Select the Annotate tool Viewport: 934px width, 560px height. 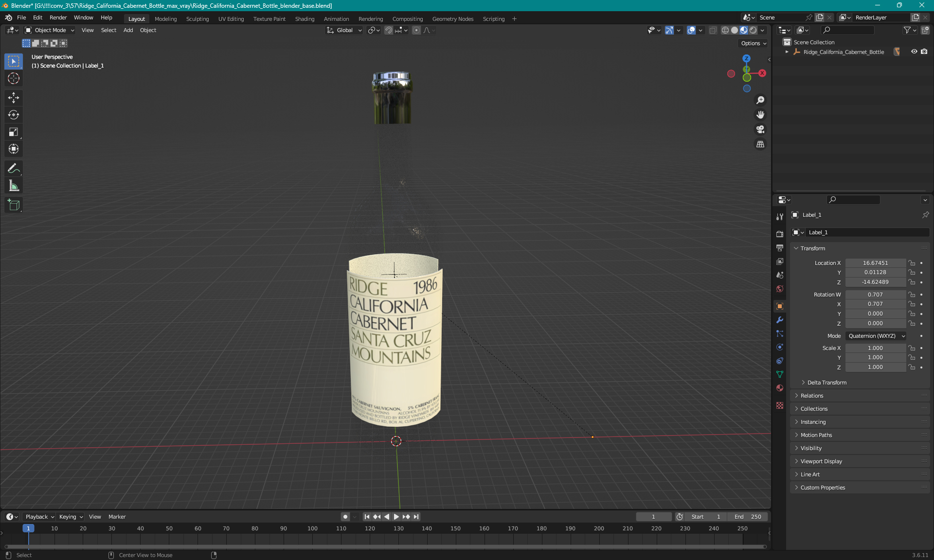pos(14,169)
